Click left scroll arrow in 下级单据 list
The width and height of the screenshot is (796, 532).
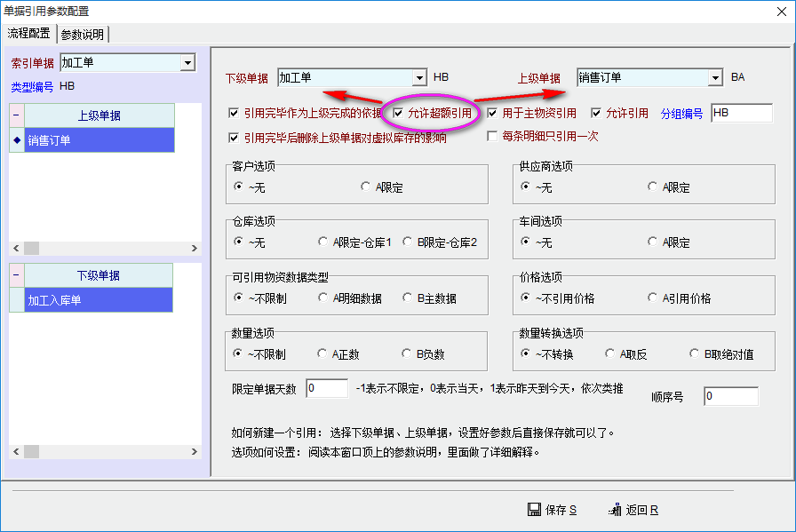coord(14,452)
